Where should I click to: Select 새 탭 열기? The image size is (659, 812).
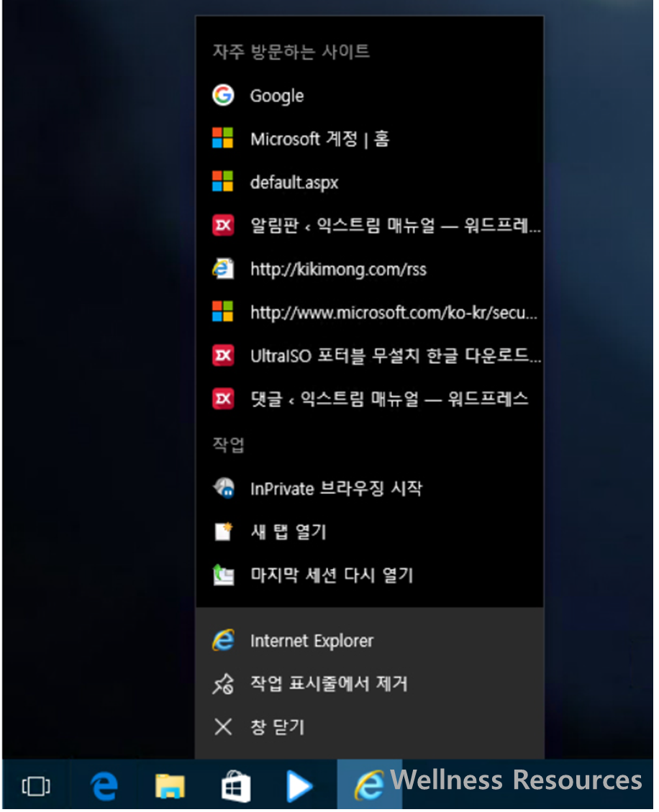point(369,532)
